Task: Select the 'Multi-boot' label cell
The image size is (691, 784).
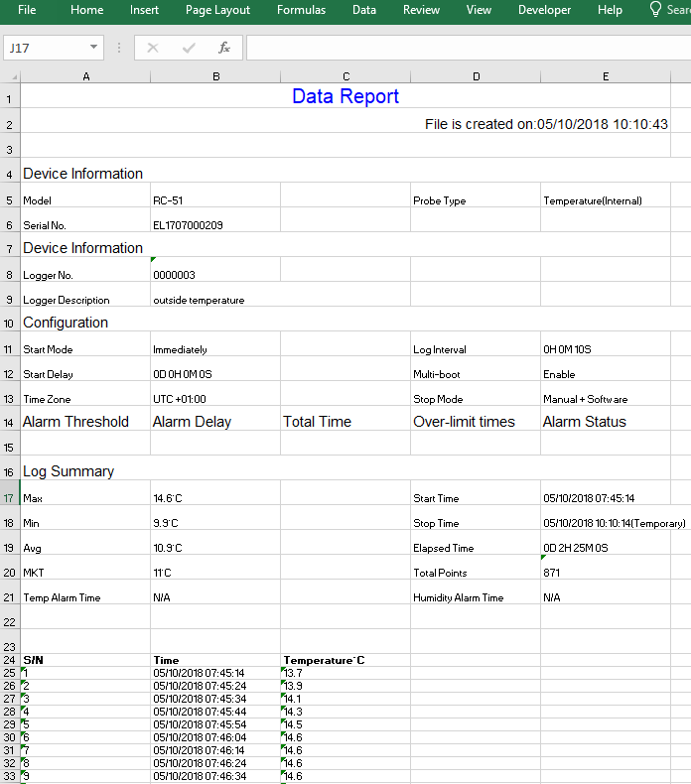Action: tap(476, 369)
